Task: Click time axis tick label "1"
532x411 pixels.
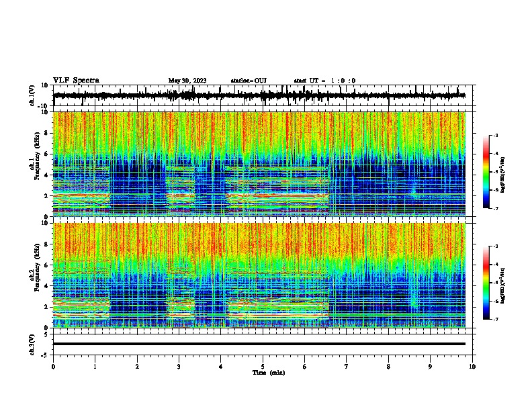Action: 95,367
